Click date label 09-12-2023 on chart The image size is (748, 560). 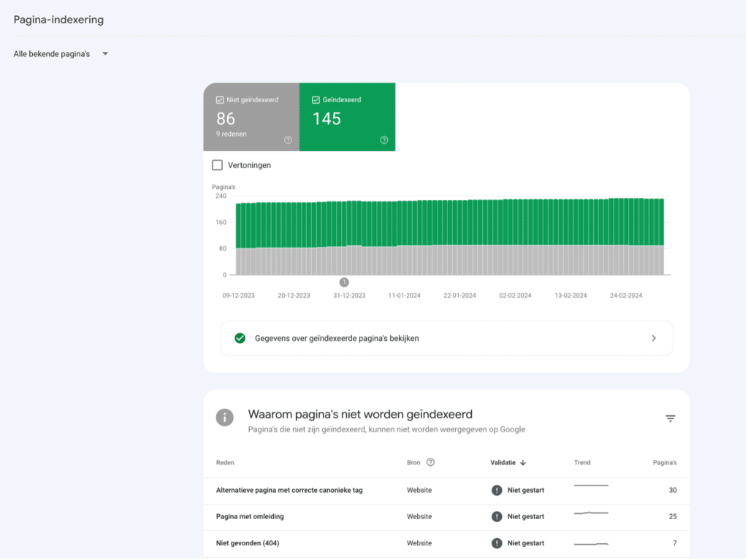(x=239, y=296)
